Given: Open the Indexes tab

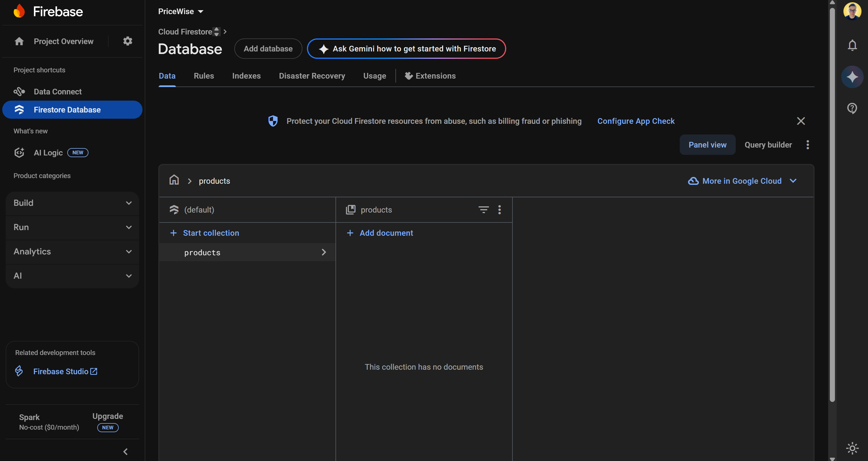Looking at the screenshot, I should (x=246, y=76).
